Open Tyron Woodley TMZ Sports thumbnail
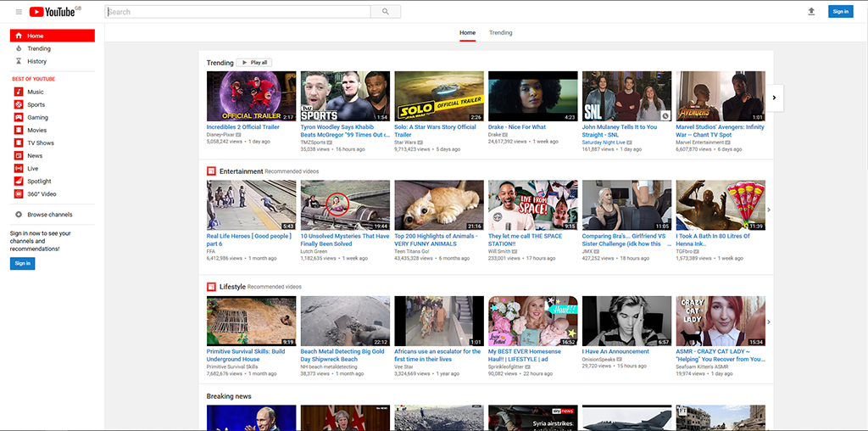The image size is (868, 431). [x=346, y=96]
